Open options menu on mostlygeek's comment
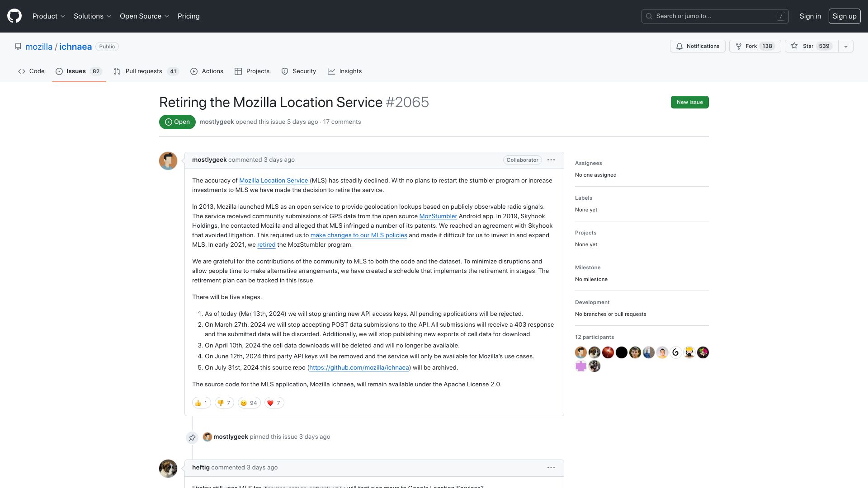 click(551, 160)
